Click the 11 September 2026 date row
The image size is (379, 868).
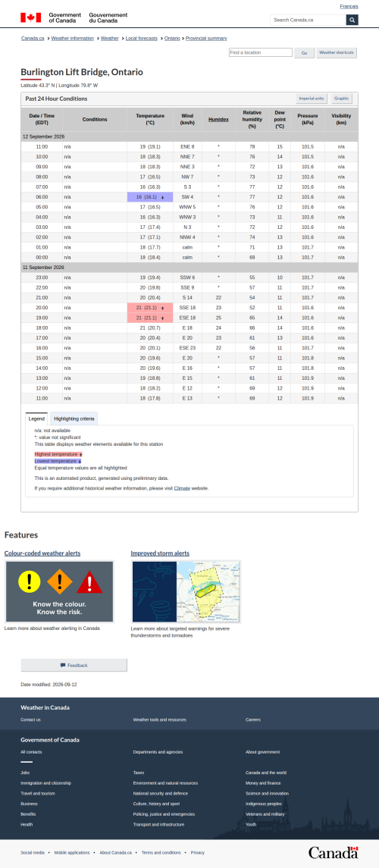189,268
